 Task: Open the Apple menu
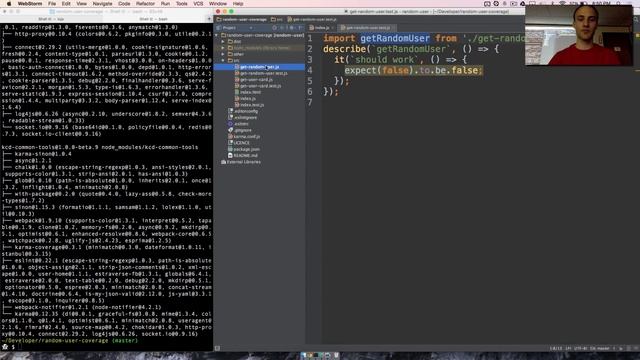(x=9, y=4)
